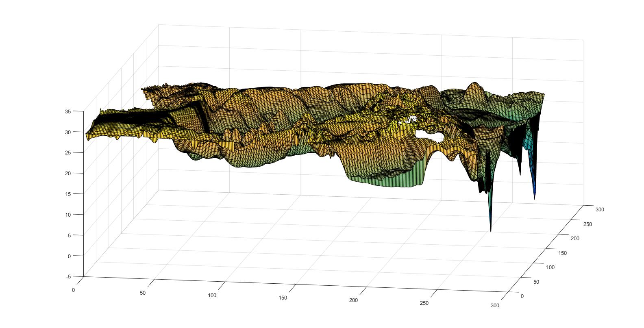This screenshot has width=644, height=328.
Task: Click the vertical axis tick label 0
Action: click(69, 256)
